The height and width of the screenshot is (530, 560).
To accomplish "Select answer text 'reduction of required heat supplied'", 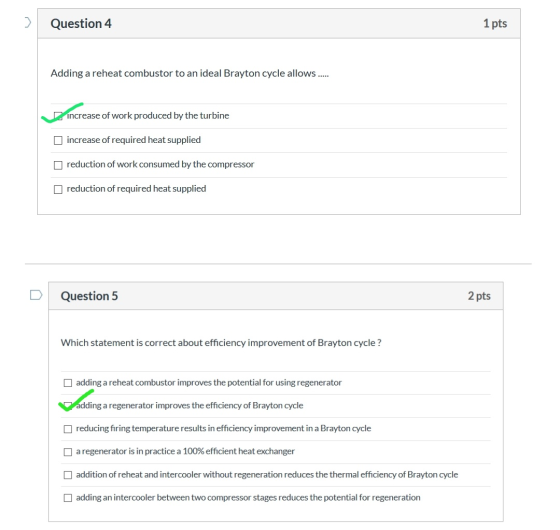I will pyautogui.click(x=136, y=189).
